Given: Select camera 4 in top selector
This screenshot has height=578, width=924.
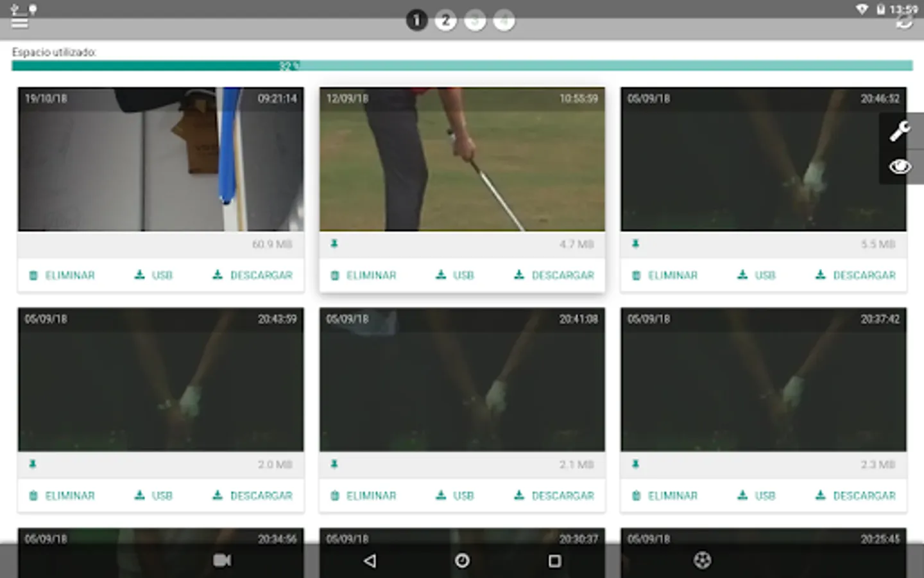Looking at the screenshot, I should tap(504, 21).
